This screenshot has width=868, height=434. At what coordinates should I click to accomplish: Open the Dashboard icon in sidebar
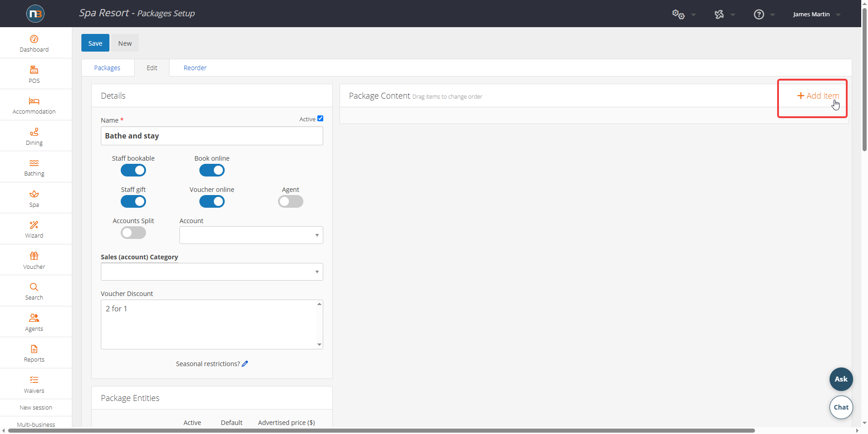(x=34, y=39)
